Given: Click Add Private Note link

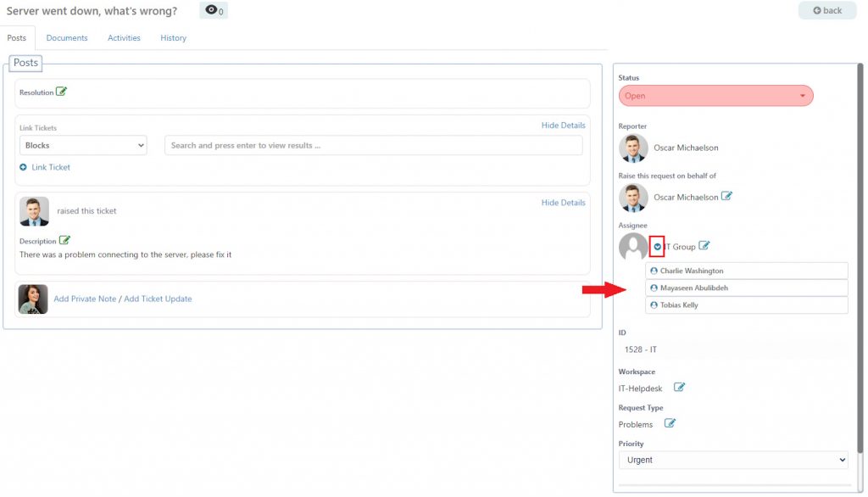Looking at the screenshot, I should 85,299.
